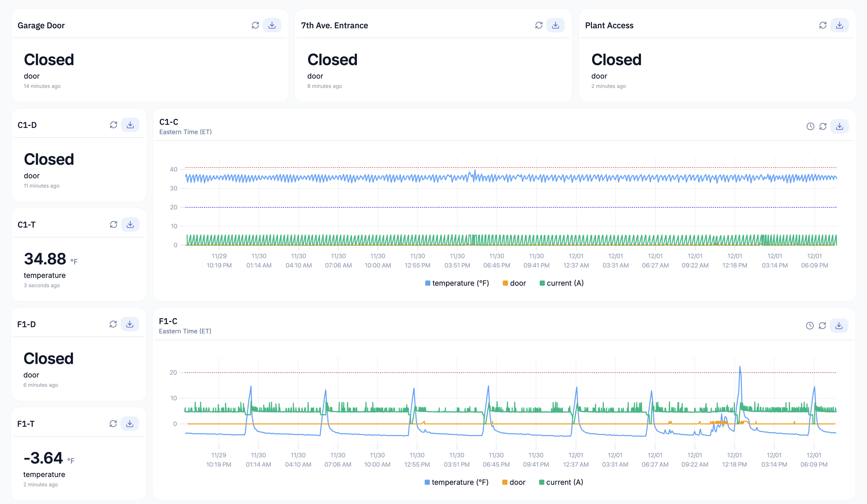
Task: Download Plant Access data
Action: (839, 25)
